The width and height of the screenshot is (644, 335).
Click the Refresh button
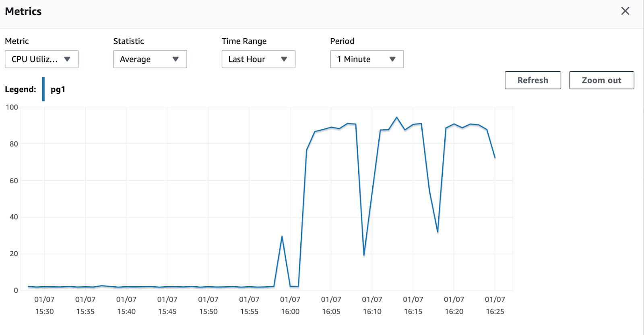(533, 80)
